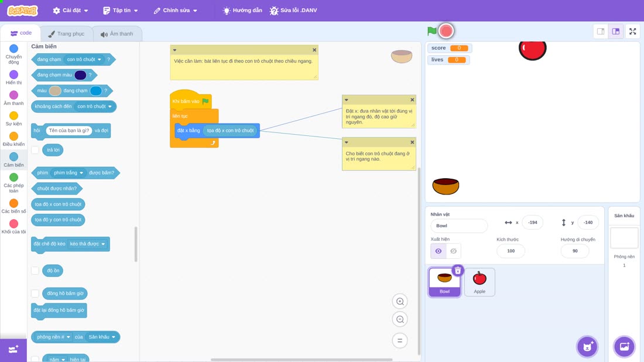Pick the dark color in 'đang chạm màu' block

[x=81, y=75]
